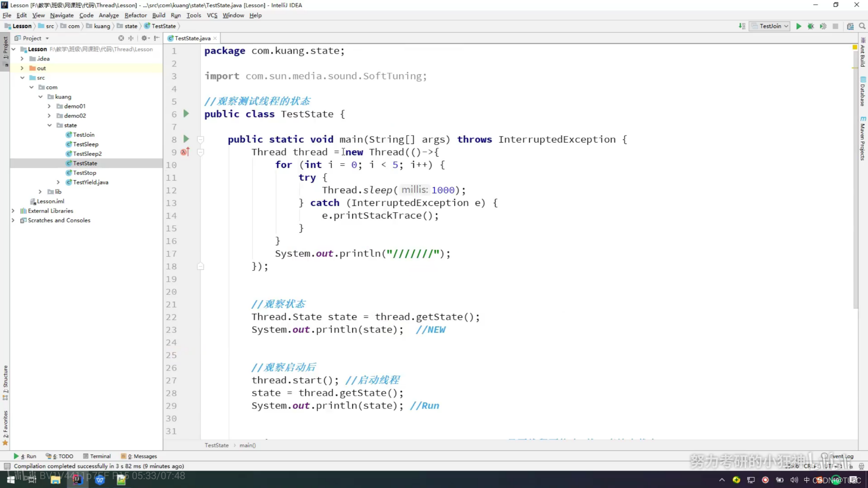Toggle line 8 breakpoint indicator
The height and width of the screenshot is (488, 868).
tap(185, 139)
